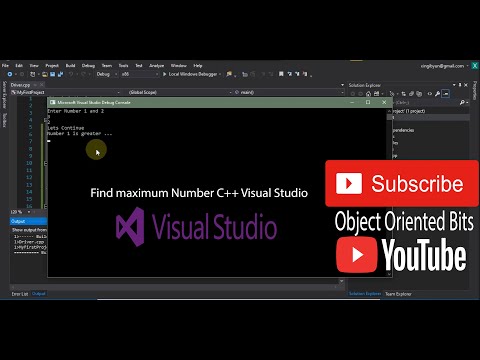Screen dimensions: 480x360
Task: Open the Edit menu
Action: tap(19, 66)
